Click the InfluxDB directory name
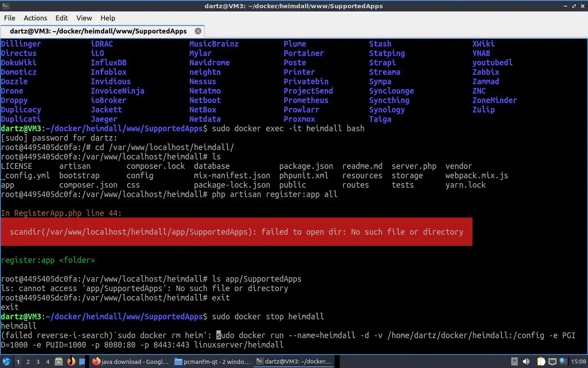Viewport: 588px width, 368px height. tap(109, 63)
